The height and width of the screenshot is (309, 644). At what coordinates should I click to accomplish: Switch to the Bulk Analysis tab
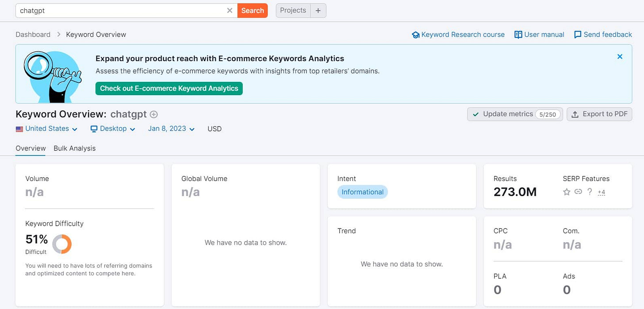[x=74, y=148]
